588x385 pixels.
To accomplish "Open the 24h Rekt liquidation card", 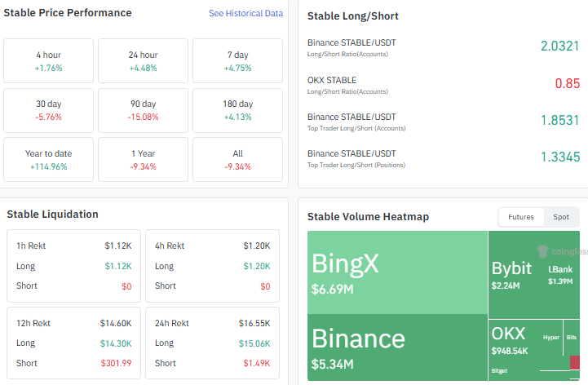I will click(212, 343).
